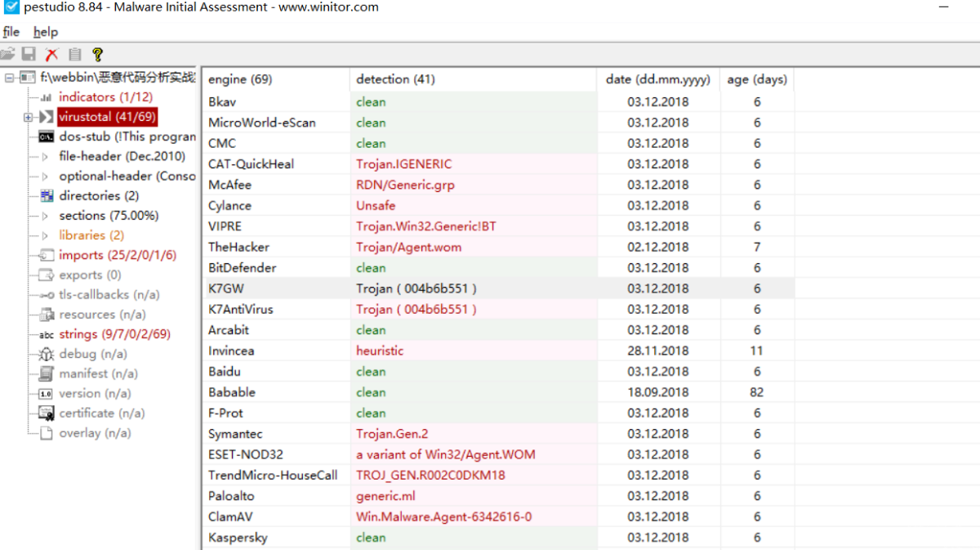
Task: Click the certificate seal icon
Action: point(46,414)
